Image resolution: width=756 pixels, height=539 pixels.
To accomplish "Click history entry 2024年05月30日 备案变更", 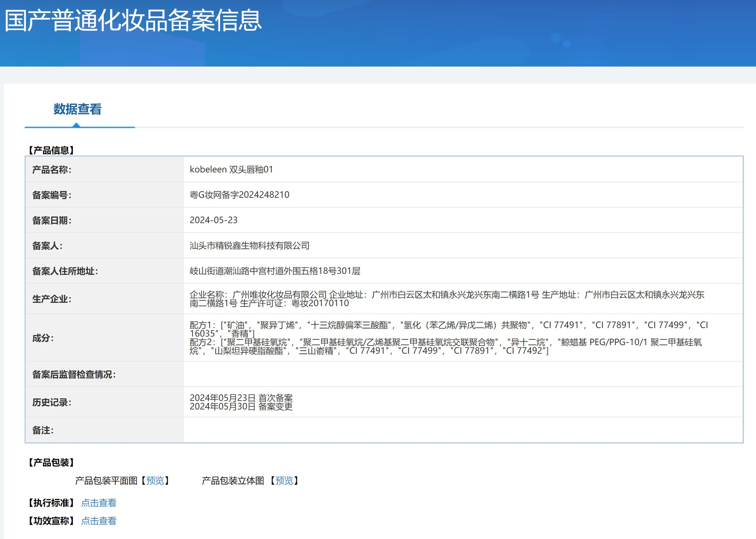I will (x=241, y=407).
